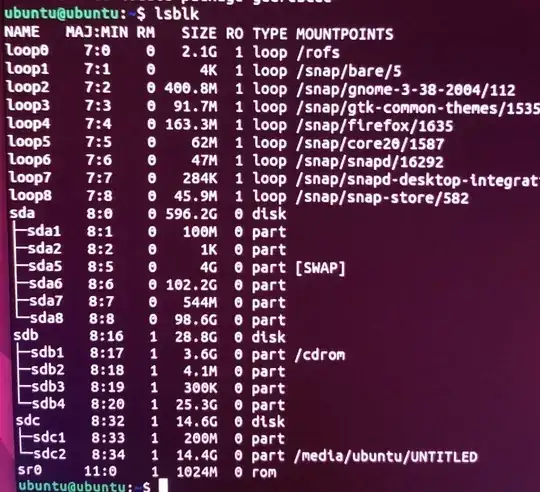The width and height of the screenshot is (540, 492).
Task: Click the lsblk command text
Action: [177, 14]
